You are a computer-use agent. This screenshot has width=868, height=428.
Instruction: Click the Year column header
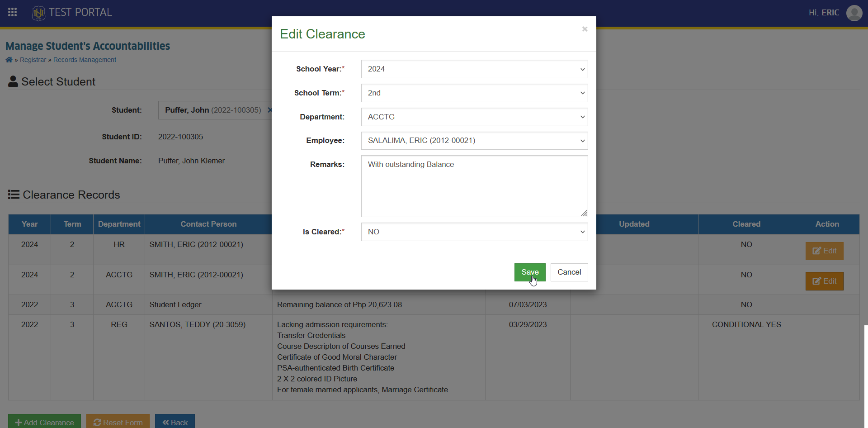(29, 224)
